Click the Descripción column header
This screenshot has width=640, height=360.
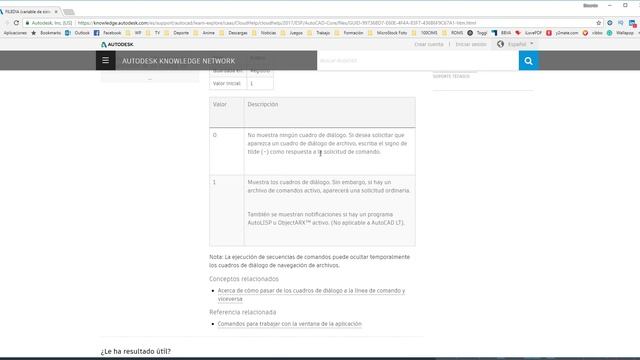(262, 104)
